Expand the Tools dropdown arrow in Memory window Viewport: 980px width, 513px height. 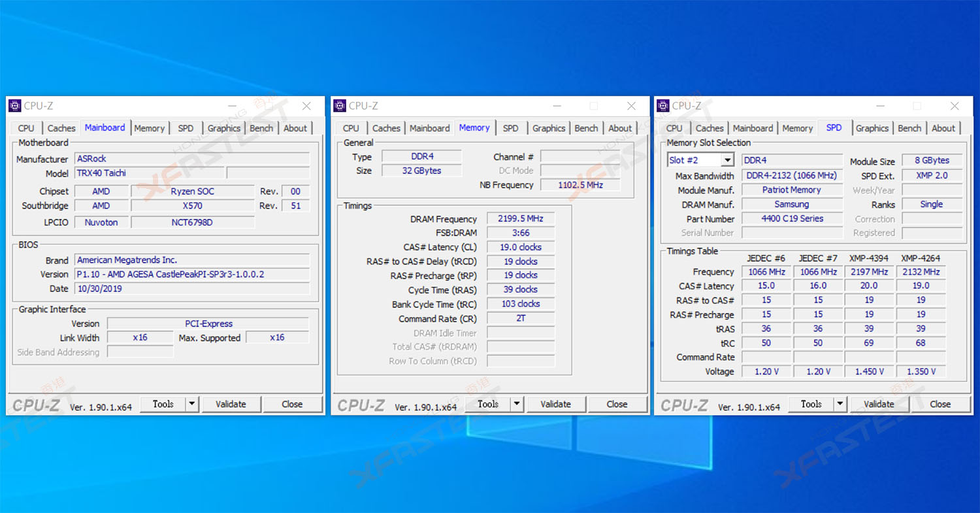coord(517,405)
